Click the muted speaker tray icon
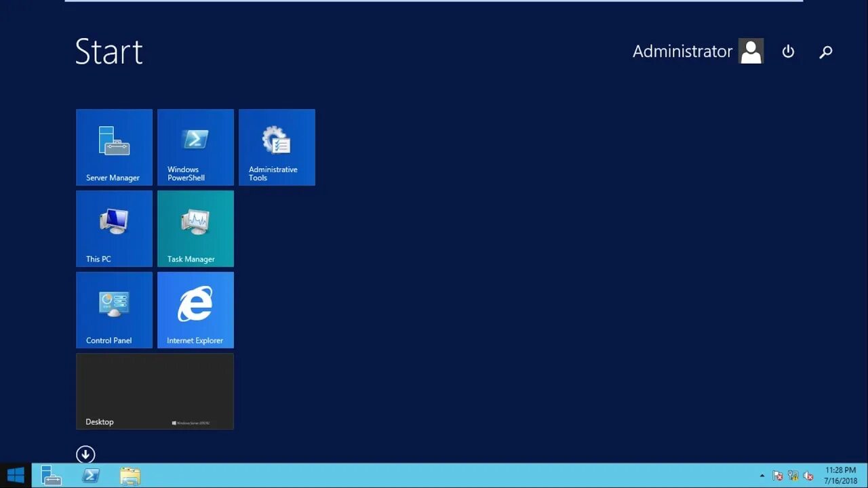This screenshot has height=488, width=868. [808, 476]
